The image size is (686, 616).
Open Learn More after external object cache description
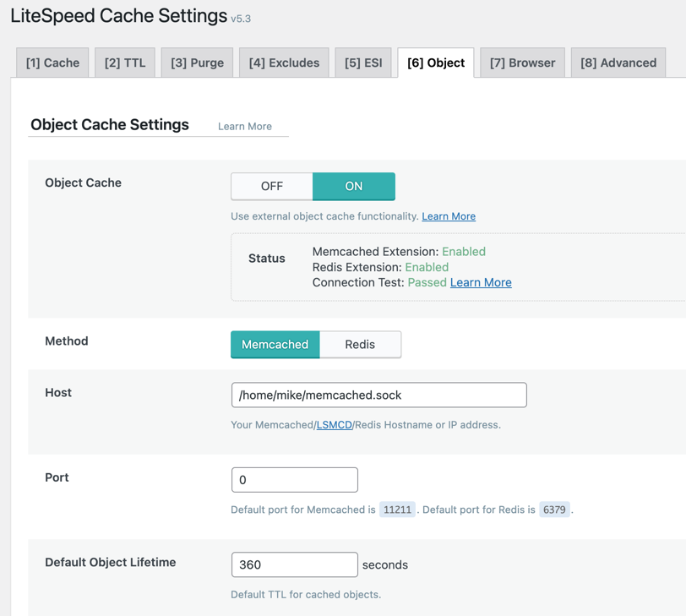(449, 216)
